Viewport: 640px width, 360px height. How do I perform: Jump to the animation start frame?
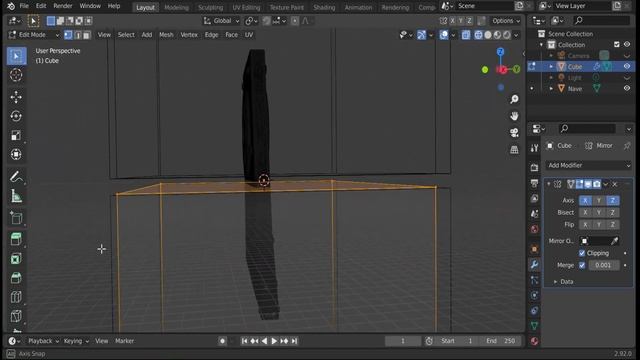coord(244,341)
